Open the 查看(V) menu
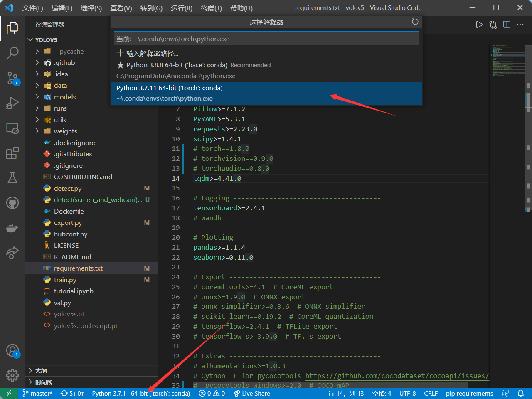This screenshot has height=399, width=532. coord(121,8)
